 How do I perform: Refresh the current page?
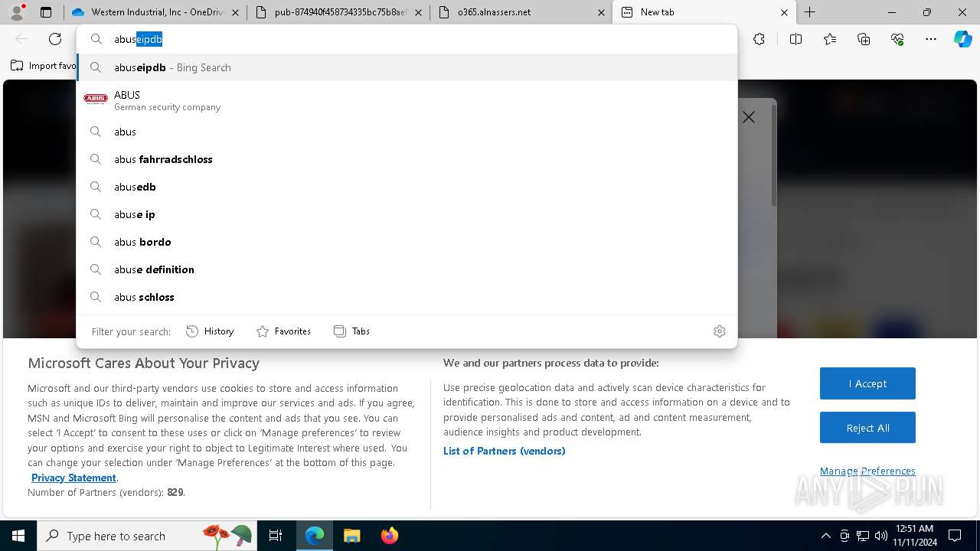coord(55,39)
